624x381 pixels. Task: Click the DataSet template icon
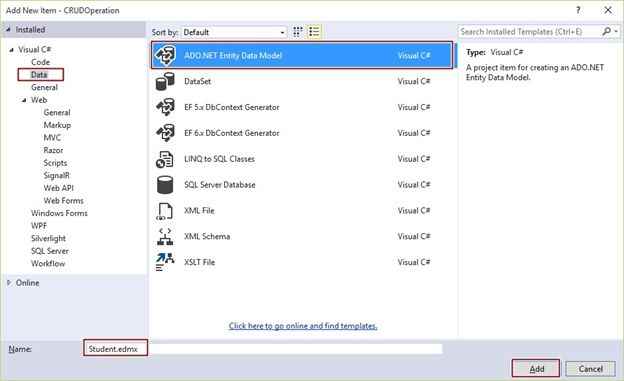[165, 81]
